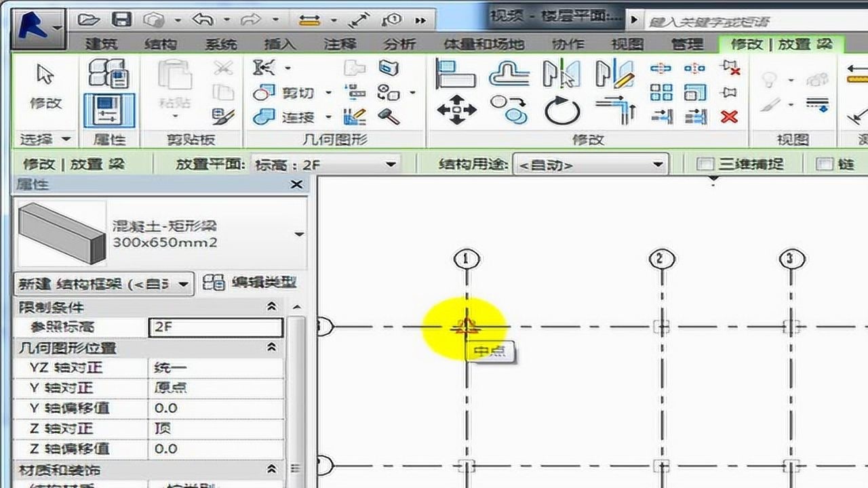Close the 属性 palette

(x=296, y=184)
